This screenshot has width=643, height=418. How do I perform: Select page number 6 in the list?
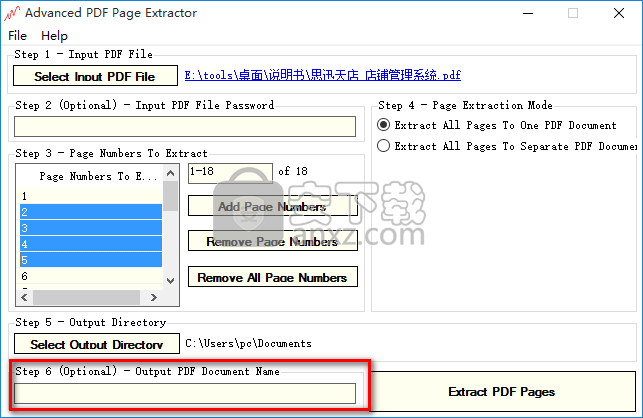pyautogui.click(x=91, y=276)
